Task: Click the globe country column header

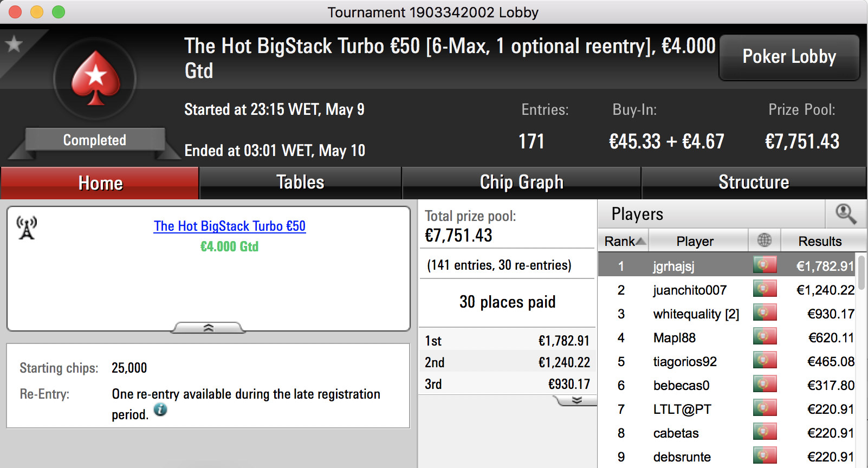Action: point(765,240)
